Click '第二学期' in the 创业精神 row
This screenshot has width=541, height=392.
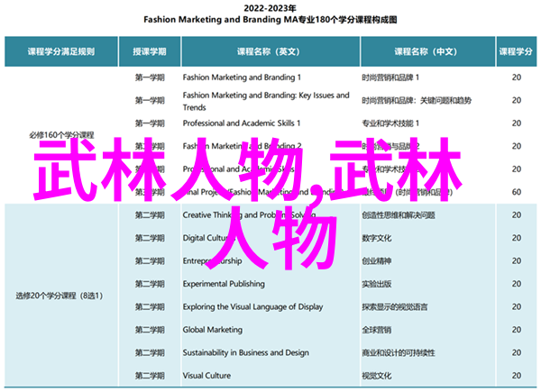[150, 261]
